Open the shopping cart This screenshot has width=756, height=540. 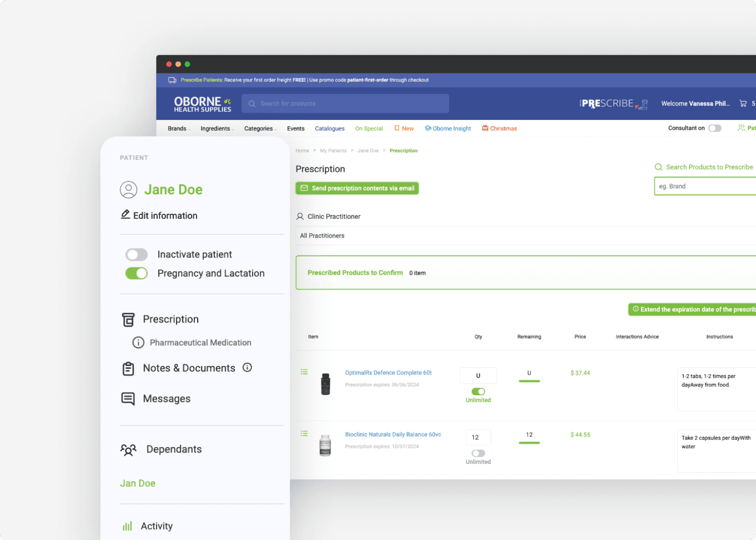(744, 103)
